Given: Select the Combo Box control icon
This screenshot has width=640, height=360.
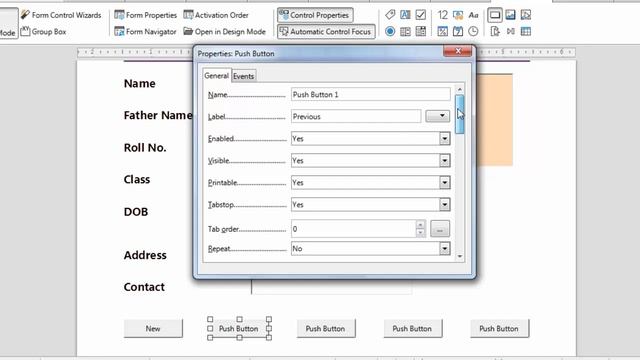Looking at the screenshot, I should (x=420, y=31).
